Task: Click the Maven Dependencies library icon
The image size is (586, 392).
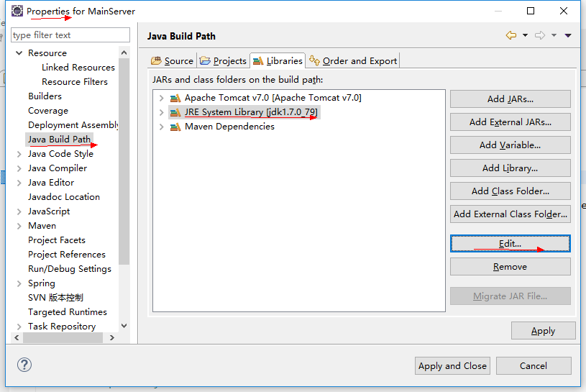Action: tap(175, 127)
